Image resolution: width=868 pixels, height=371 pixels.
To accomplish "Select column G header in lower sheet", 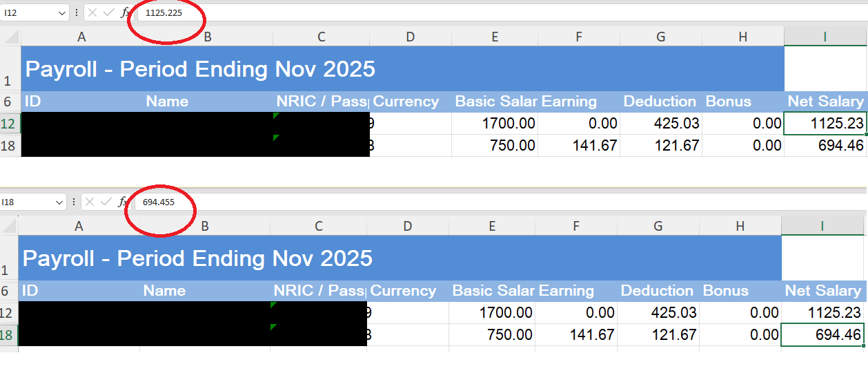I will [x=658, y=226].
